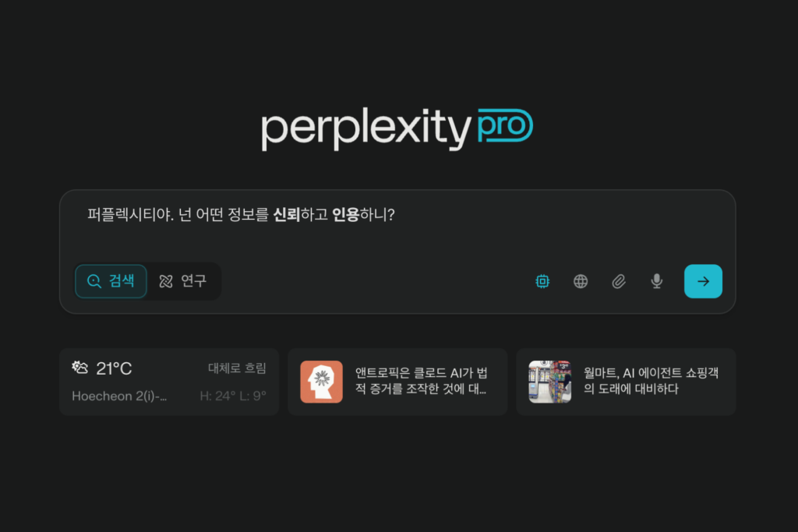The image size is (798, 532).
Task: Click the Hoecheon 2(i) location text
Action: tap(119, 396)
